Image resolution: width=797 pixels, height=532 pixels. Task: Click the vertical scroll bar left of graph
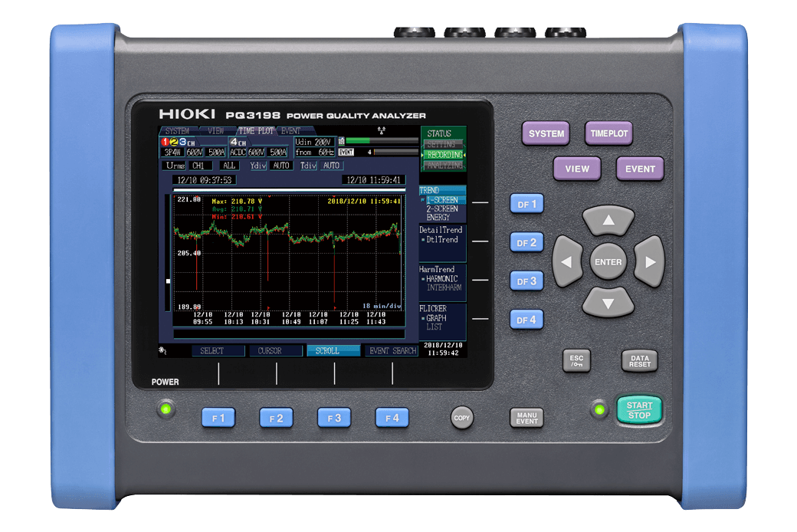pyautogui.click(x=168, y=253)
